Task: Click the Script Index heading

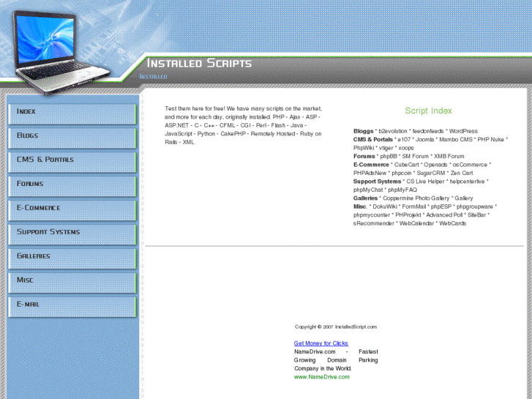Action: (x=428, y=111)
